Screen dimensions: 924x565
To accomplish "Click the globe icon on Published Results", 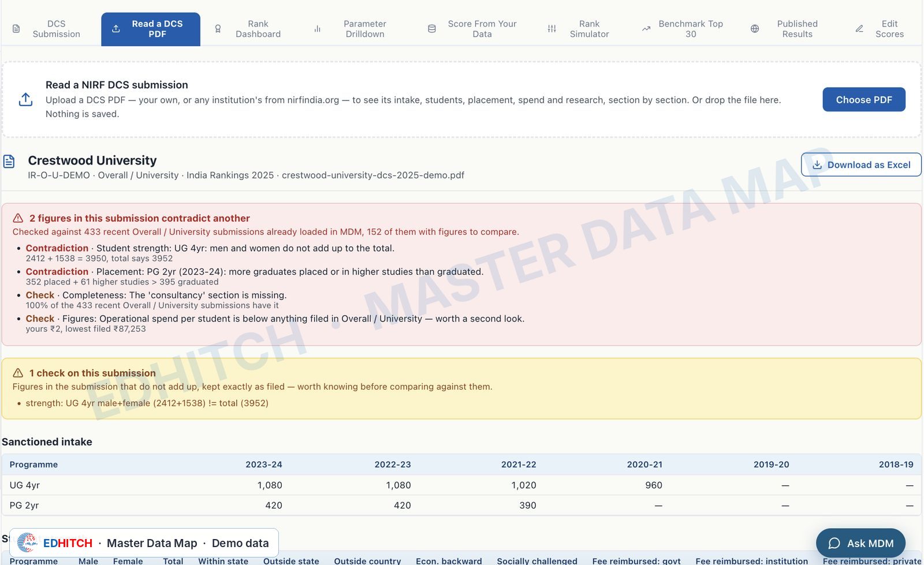I will pos(755,29).
